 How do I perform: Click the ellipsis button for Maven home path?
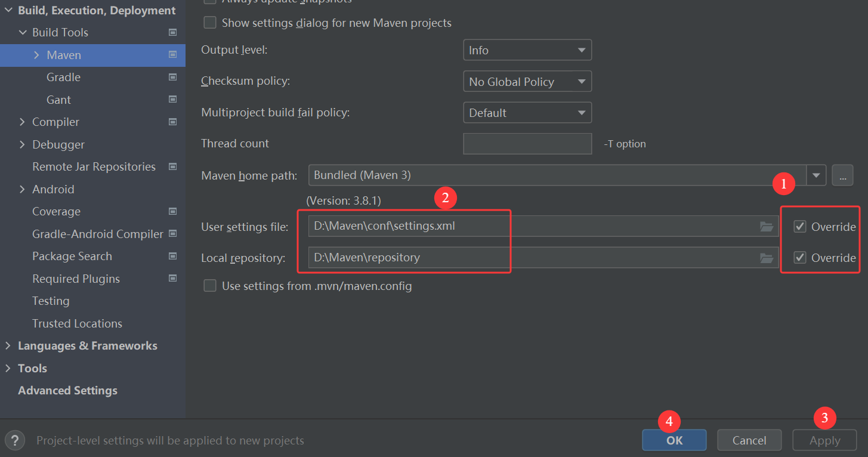[x=842, y=175]
